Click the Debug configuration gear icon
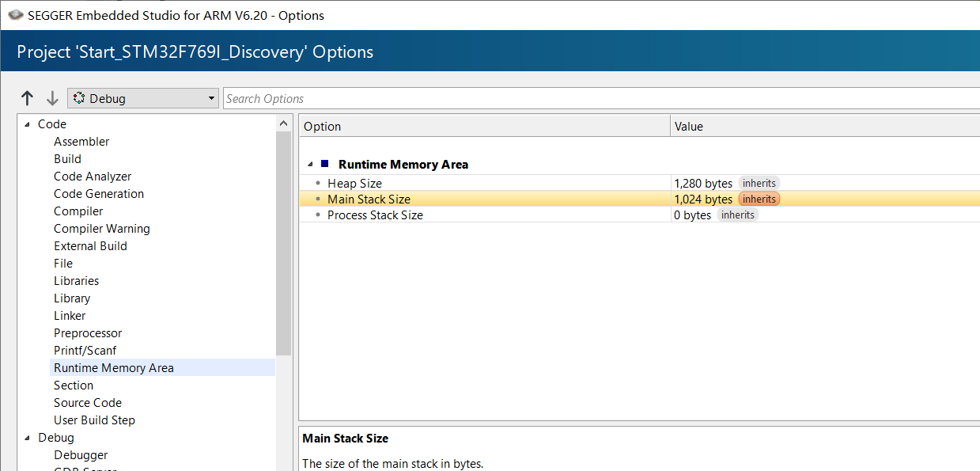 [x=78, y=98]
